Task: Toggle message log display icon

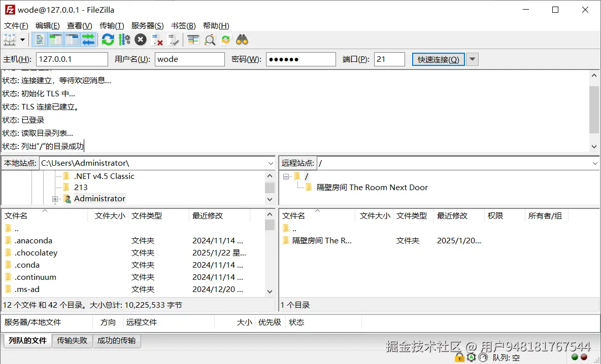Action: click(x=40, y=40)
